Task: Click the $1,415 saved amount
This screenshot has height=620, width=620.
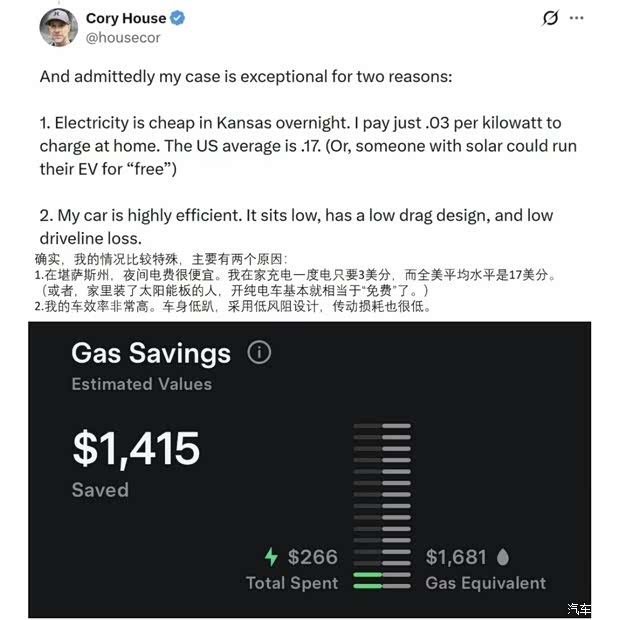Action: pyautogui.click(x=136, y=449)
